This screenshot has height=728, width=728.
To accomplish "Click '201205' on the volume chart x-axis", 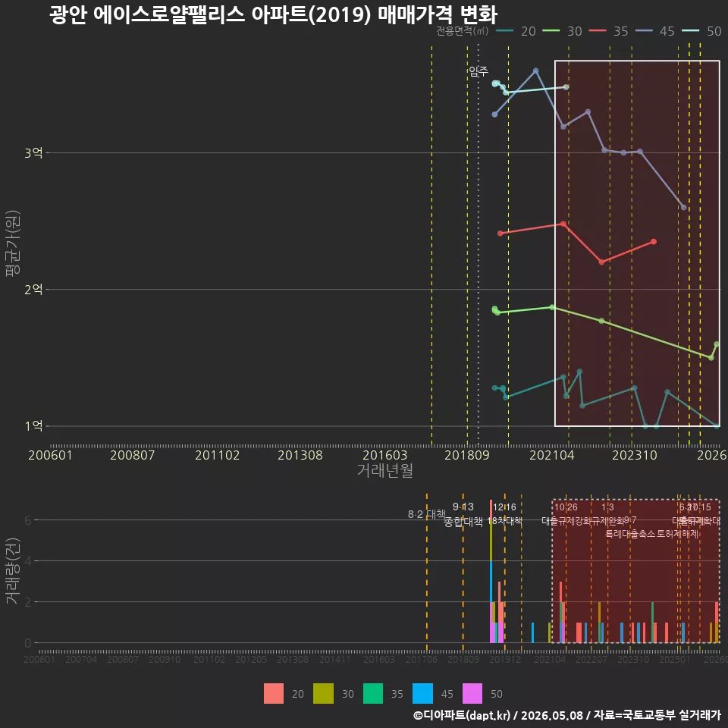I will click(x=251, y=659).
